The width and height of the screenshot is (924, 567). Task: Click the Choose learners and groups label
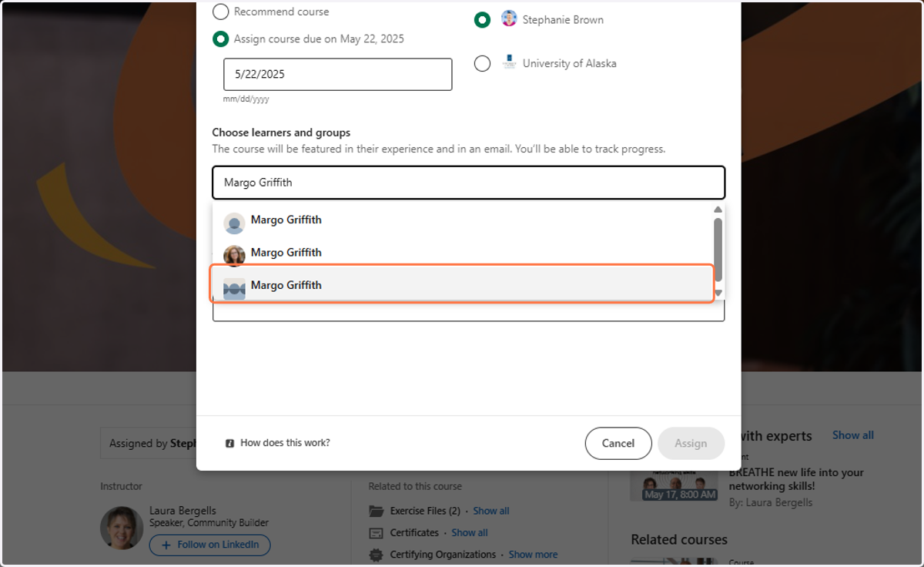click(281, 133)
